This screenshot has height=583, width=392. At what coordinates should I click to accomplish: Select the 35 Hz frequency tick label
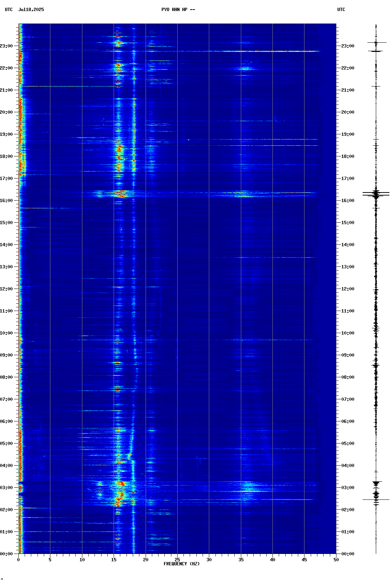pyautogui.click(x=241, y=560)
